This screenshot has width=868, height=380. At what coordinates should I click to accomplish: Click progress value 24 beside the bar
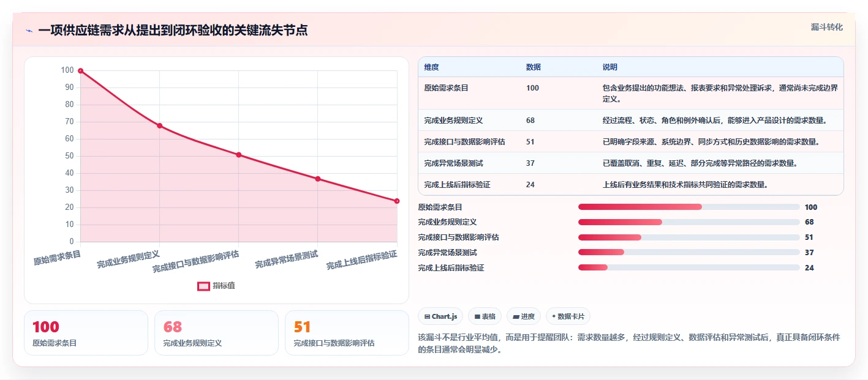click(809, 268)
